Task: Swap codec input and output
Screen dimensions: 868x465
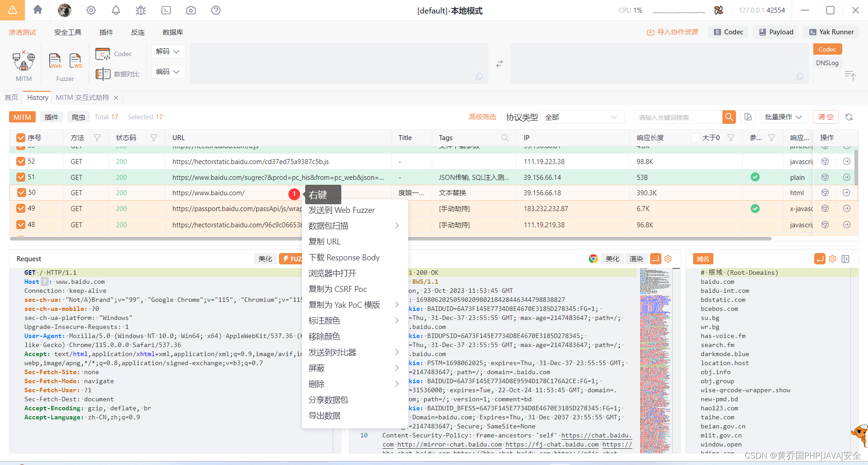Action: click(x=499, y=64)
